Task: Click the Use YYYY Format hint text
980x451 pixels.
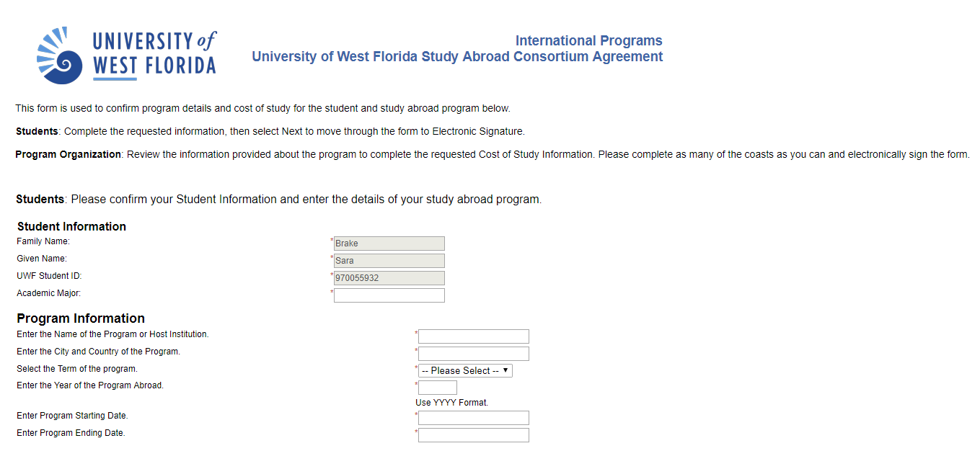Action: click(x=451, y=403)
